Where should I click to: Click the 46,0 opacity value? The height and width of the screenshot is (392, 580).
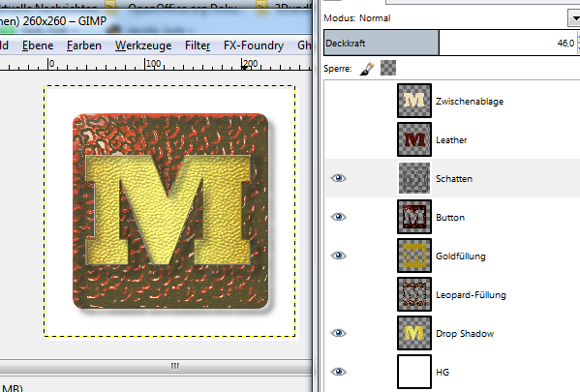(x=566, y=43)
